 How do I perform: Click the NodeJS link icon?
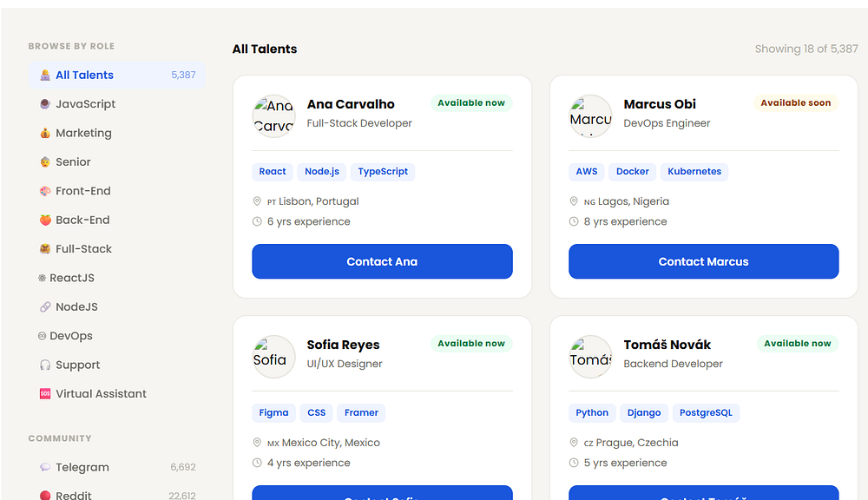45,307
